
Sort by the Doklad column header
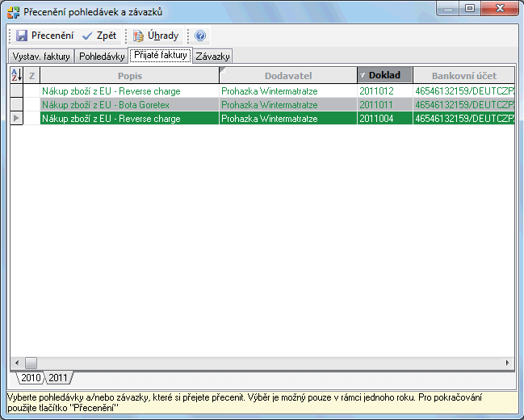pos(384,75)
